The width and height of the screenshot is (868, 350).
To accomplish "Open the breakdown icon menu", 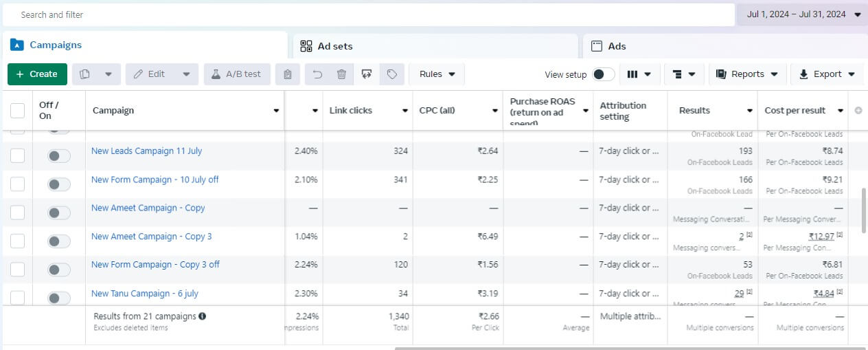I will (685, 74).
